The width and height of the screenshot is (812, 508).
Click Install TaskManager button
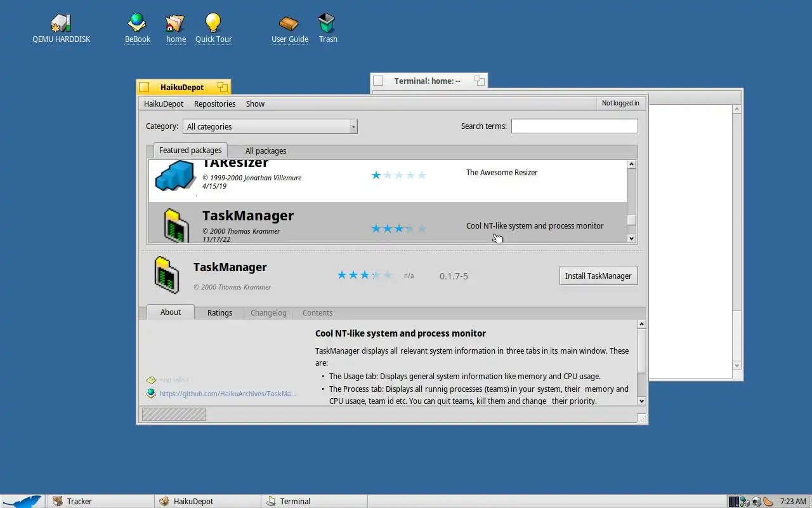[598, 276]
